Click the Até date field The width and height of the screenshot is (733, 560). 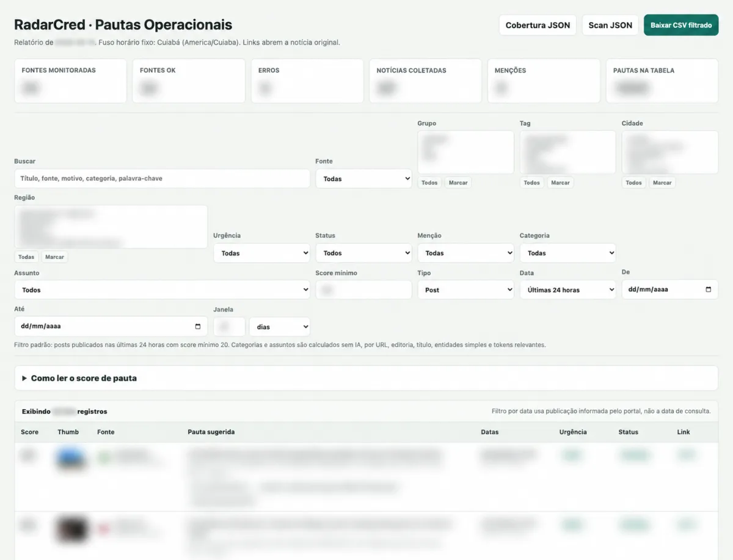[x=111, y=326]
